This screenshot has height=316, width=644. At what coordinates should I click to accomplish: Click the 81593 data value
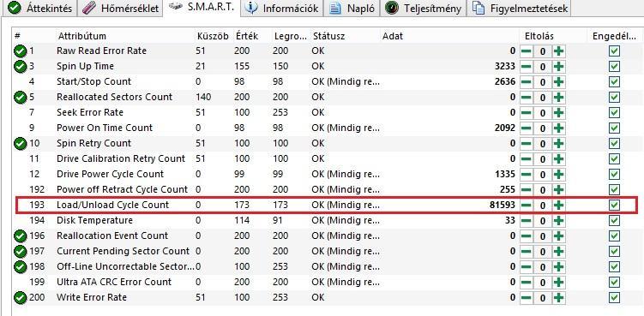pyautogui.click(x=503, y=206)
